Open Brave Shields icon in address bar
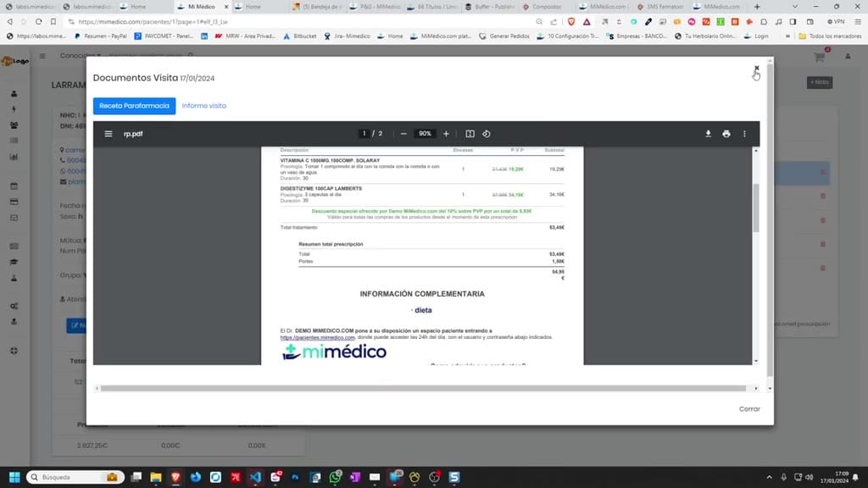The width and height of the screenshot is (868, 488). [x=571, y=21]
